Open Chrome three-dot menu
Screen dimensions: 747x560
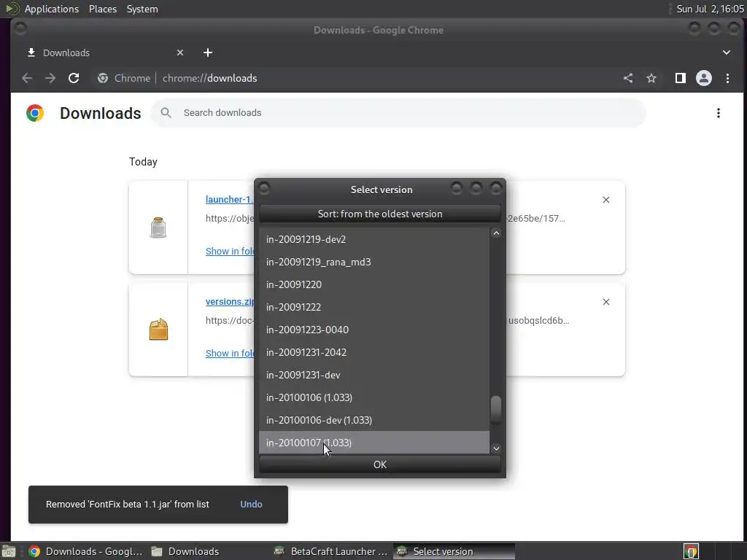(727, 78)
